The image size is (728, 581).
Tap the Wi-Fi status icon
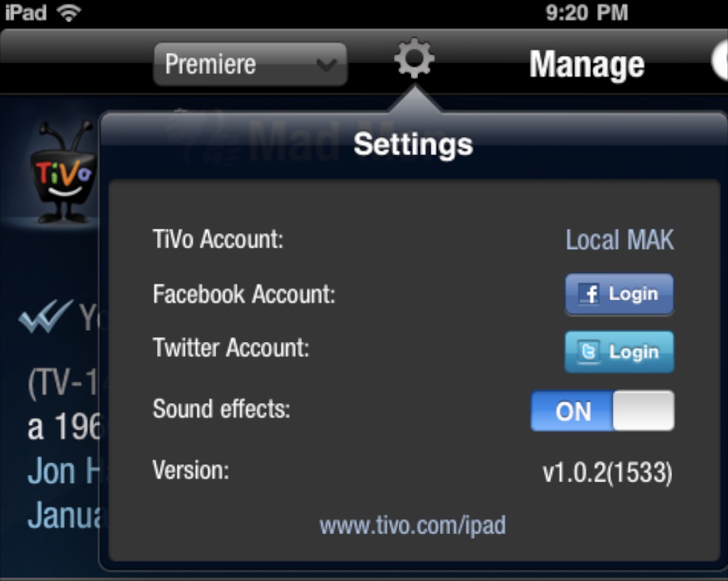tap(69, 13)
